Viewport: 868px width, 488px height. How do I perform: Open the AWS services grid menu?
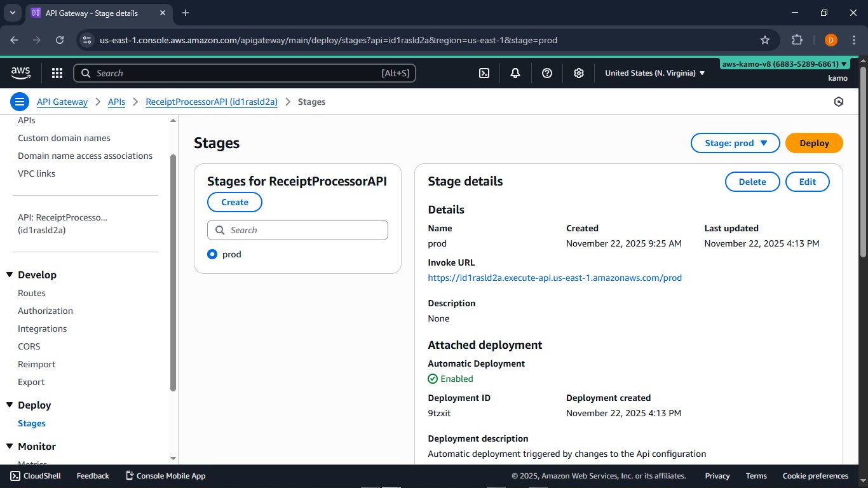(57, 73)
